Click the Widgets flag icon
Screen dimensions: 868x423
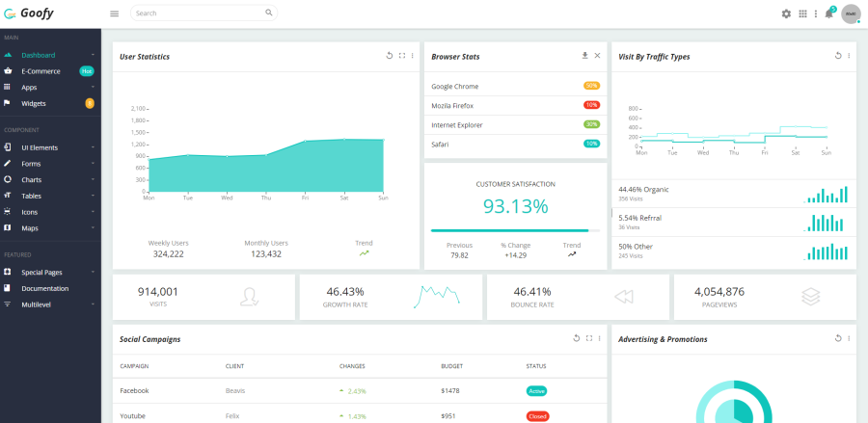coord(7,103)
